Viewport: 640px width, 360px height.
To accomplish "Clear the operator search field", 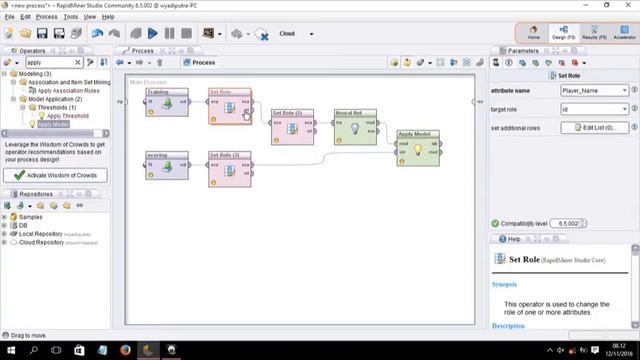I will tap(78, 62).
